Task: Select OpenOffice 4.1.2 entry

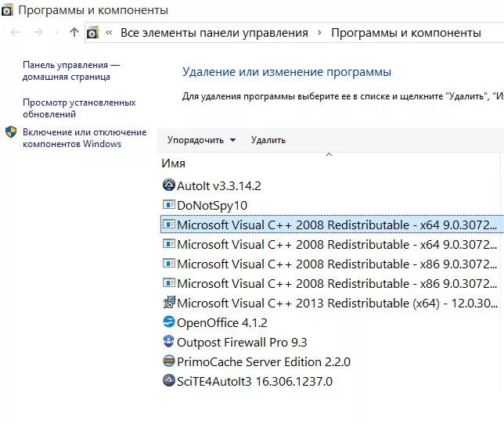Action: click(214, 322)
